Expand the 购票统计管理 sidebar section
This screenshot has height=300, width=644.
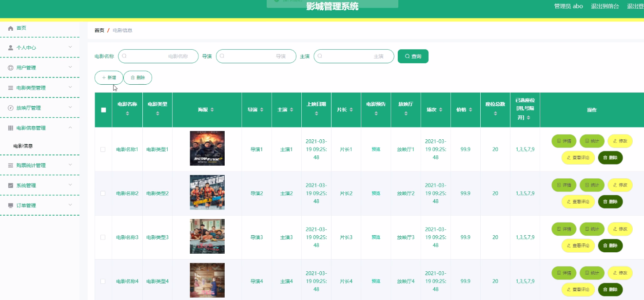[x=70, y=166]
